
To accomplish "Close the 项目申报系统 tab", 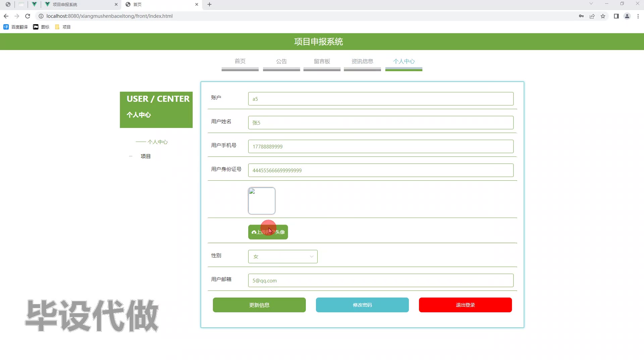I will click(x=116, y=4).
